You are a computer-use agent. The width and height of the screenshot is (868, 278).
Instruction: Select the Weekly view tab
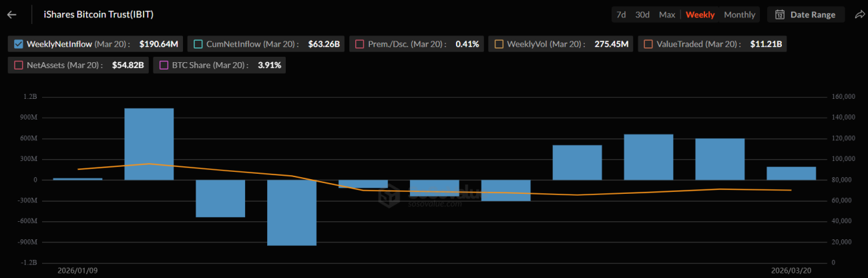[x=700, y=15]
